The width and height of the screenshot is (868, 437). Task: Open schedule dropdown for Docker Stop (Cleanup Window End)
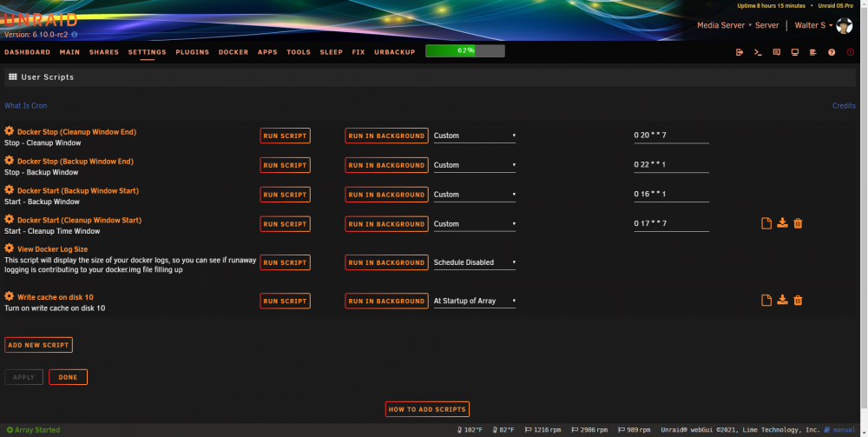coord(475,136)
